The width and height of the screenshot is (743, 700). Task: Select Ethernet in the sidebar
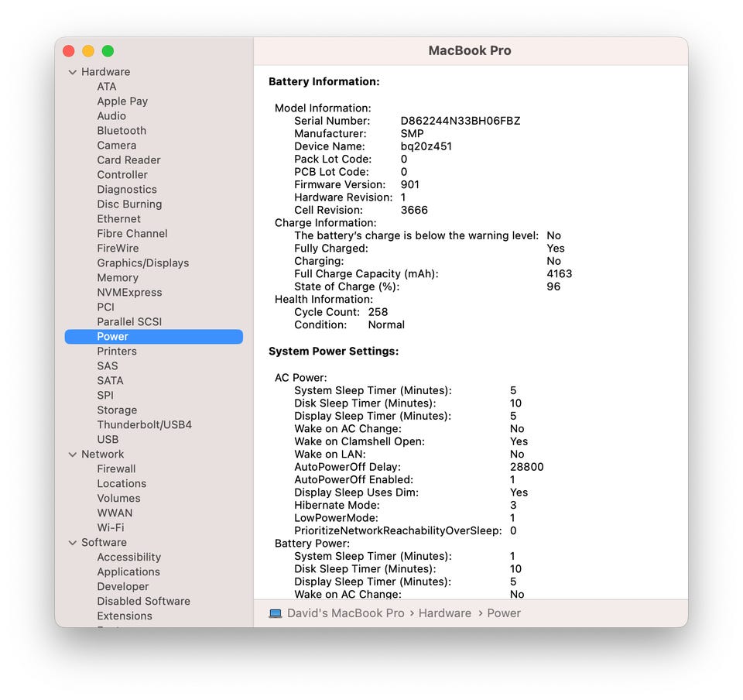(x=119, y=219)
